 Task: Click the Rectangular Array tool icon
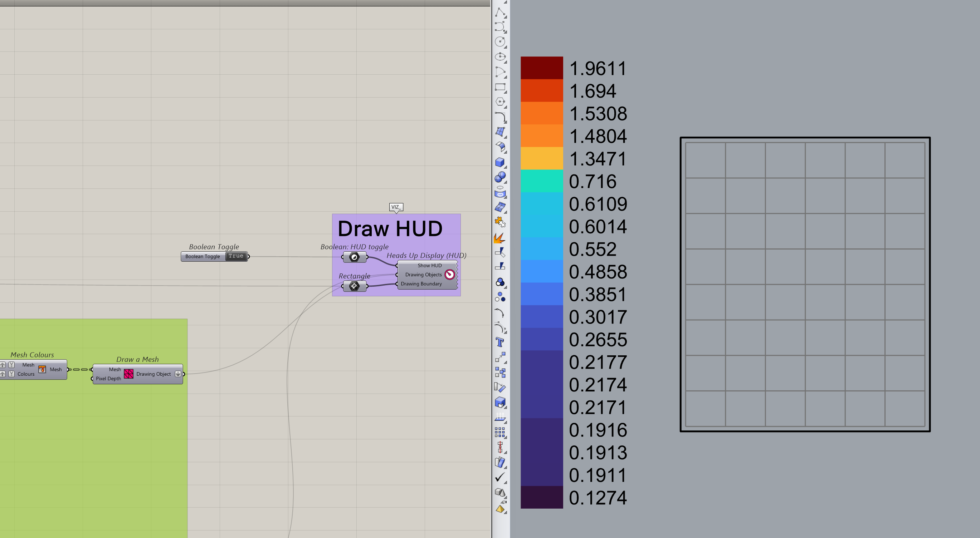[x=500, y=432]
